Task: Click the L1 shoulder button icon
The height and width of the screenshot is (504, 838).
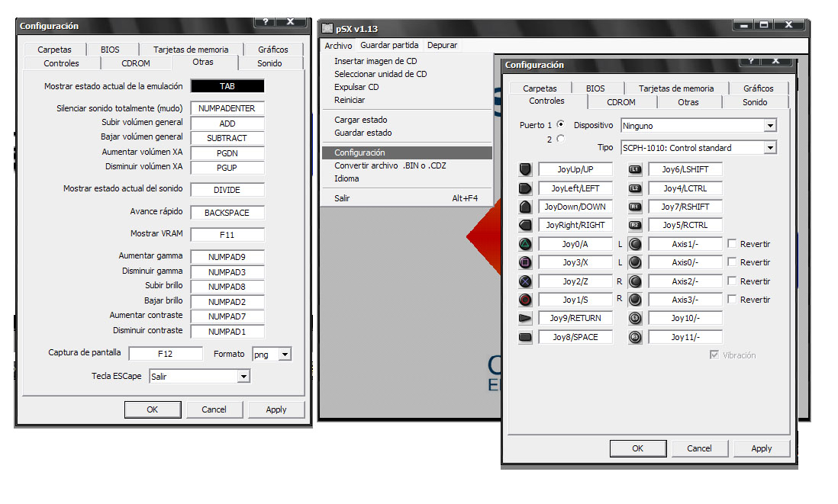Action: pos(635,169)
